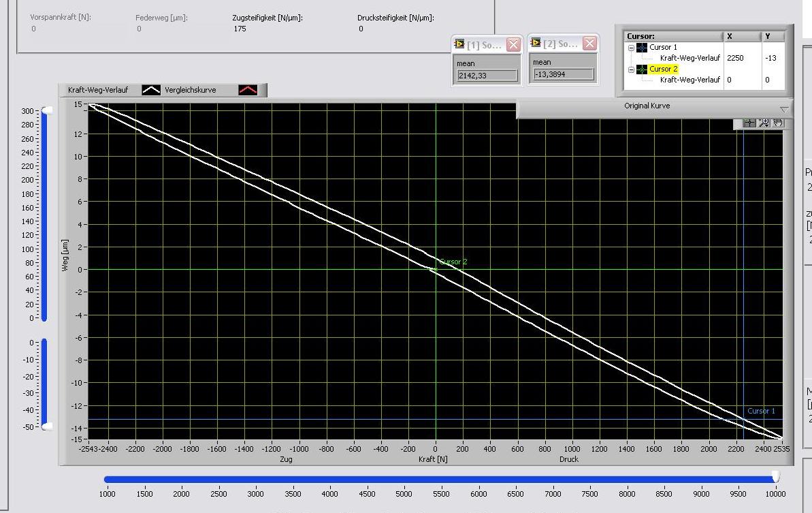Close the probe [1] window

[513, 44]
